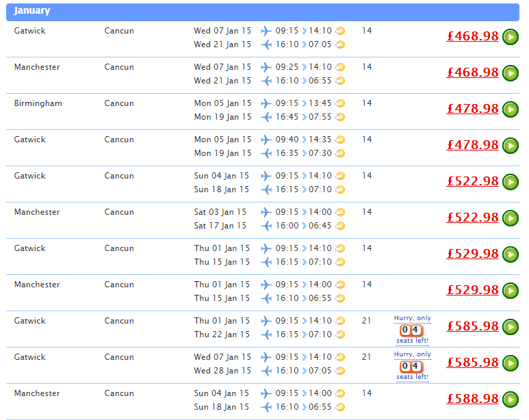
Task: Click the '13:45' arrival time
Action: pyautogui.click(x=320, y=103)
